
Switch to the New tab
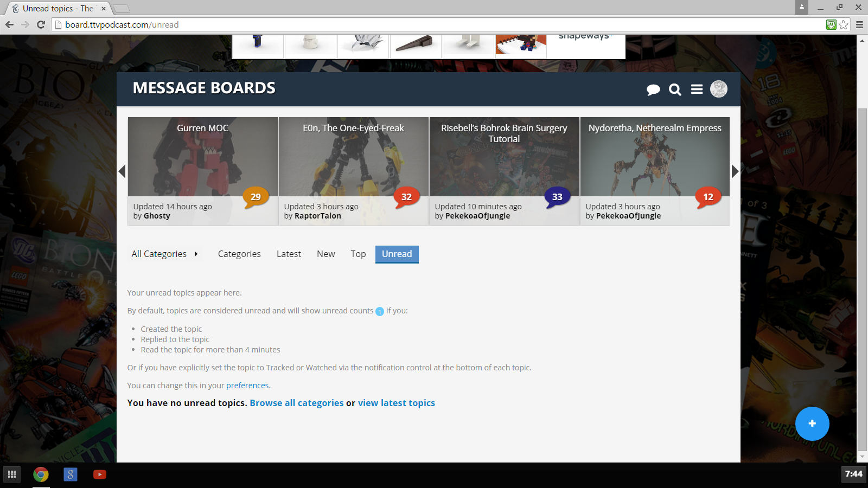[x=326, y=254]
